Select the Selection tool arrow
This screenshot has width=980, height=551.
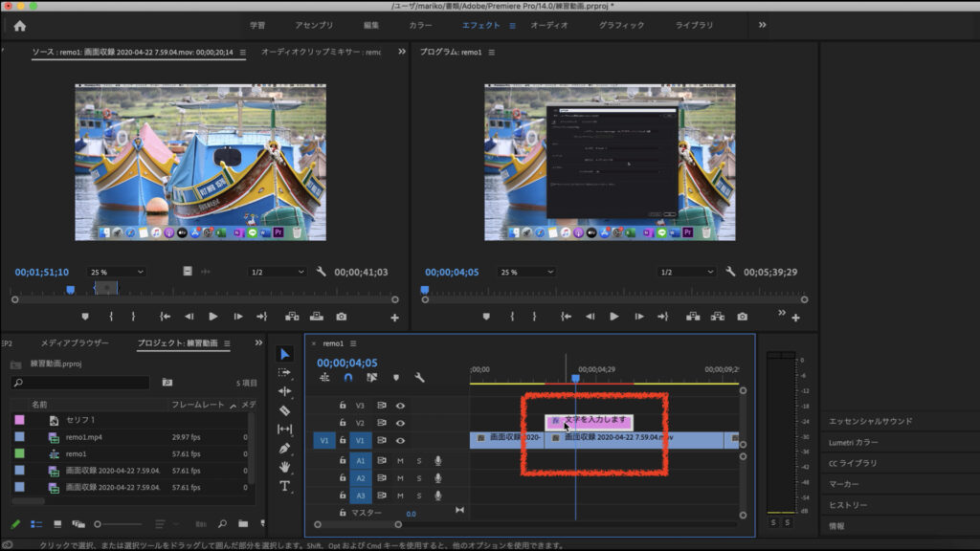284,354
